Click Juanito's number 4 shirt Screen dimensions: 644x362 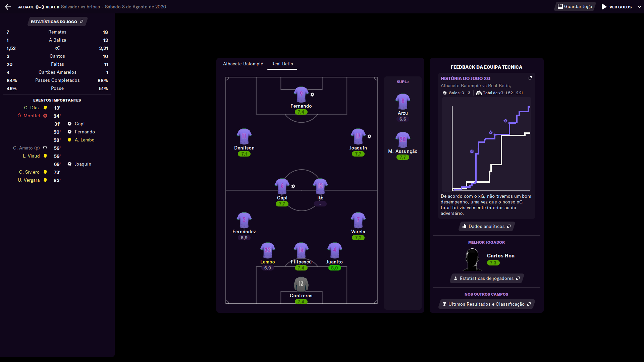[x=334, y=250]
